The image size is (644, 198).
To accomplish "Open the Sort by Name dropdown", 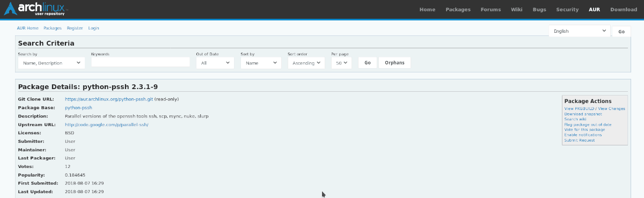I will coord(261,63).
